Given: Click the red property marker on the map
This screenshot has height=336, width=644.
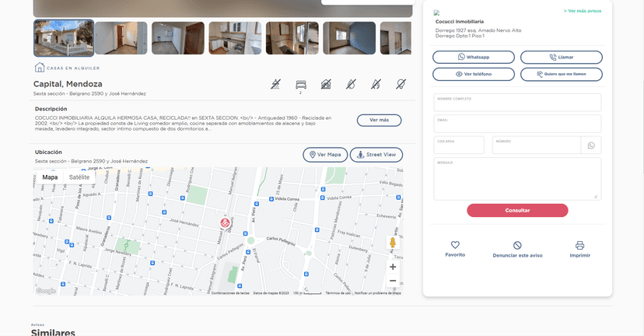Looking at the screenshot, I should point(225,223).
